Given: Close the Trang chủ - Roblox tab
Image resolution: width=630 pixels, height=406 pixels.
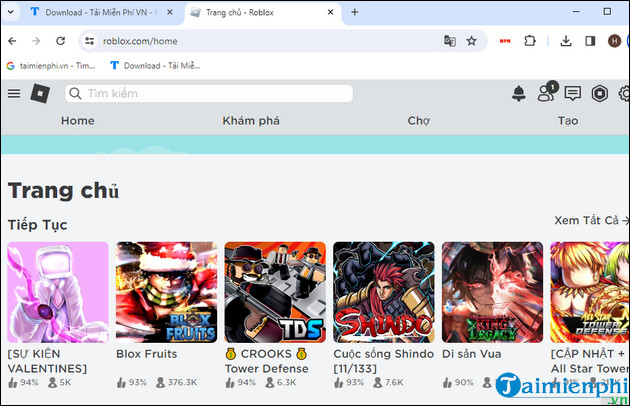Looking at the screenshot, I should point(330,12).
